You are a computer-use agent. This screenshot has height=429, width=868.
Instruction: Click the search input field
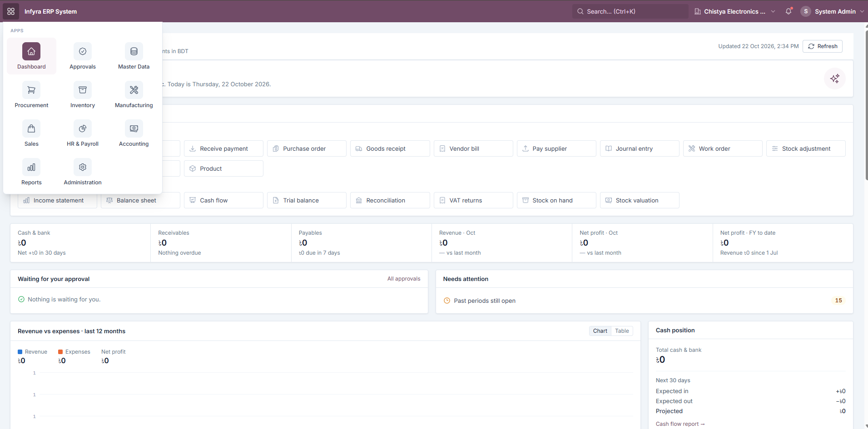630,11
